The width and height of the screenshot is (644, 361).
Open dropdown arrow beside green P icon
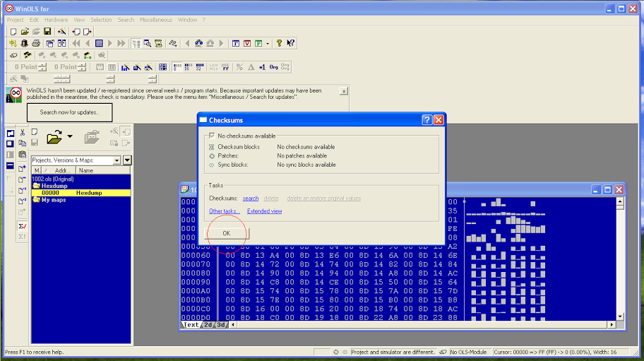(x=268, y=43)
